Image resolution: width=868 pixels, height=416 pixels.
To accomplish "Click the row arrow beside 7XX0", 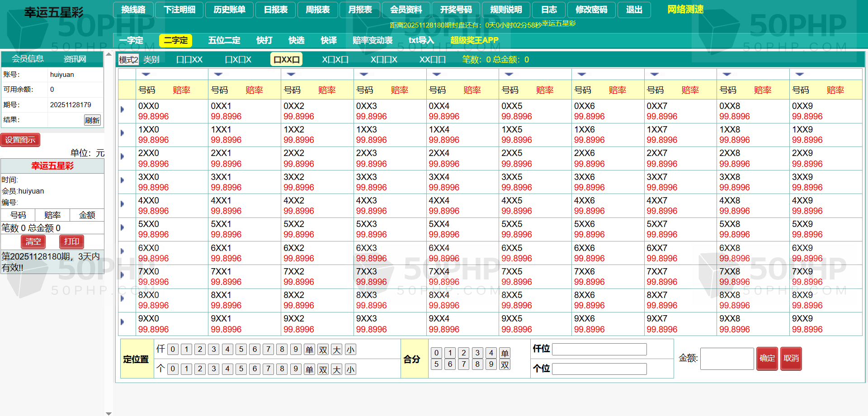I will (x=123, y=275).
